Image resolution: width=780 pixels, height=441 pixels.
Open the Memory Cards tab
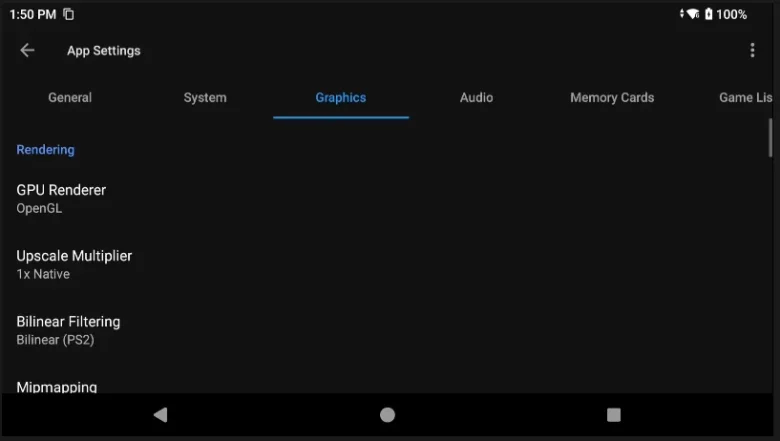click(612, 98)
